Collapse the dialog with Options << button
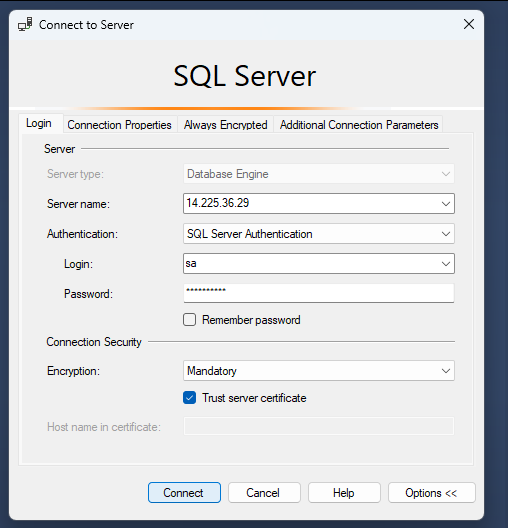The image size is (508, 528). [x=432, y=493]
